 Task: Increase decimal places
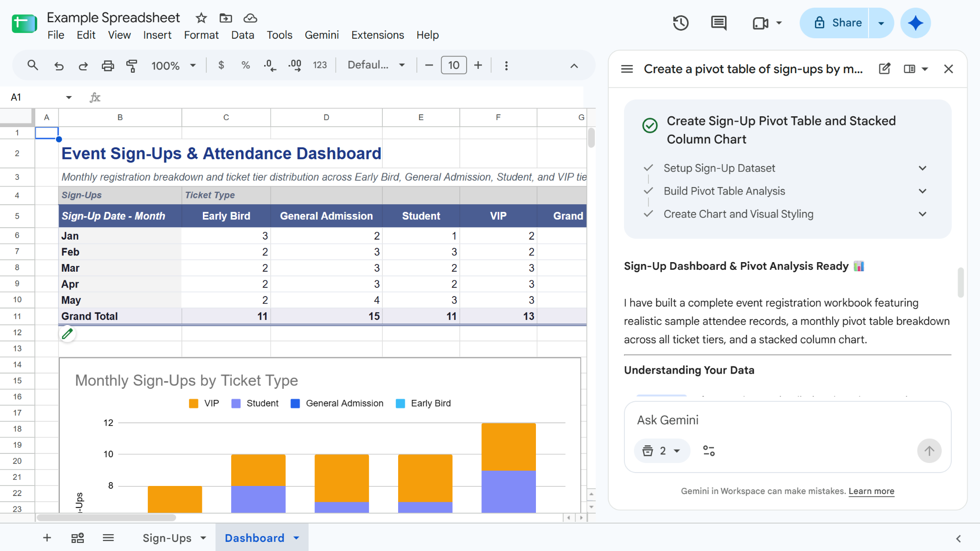[x=295, y=66]
